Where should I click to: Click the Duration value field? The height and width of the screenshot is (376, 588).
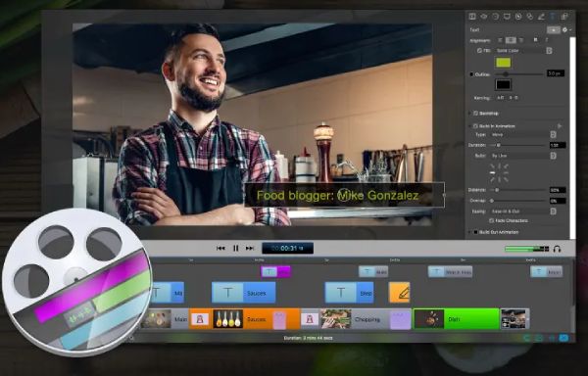[x=558, y=145]
